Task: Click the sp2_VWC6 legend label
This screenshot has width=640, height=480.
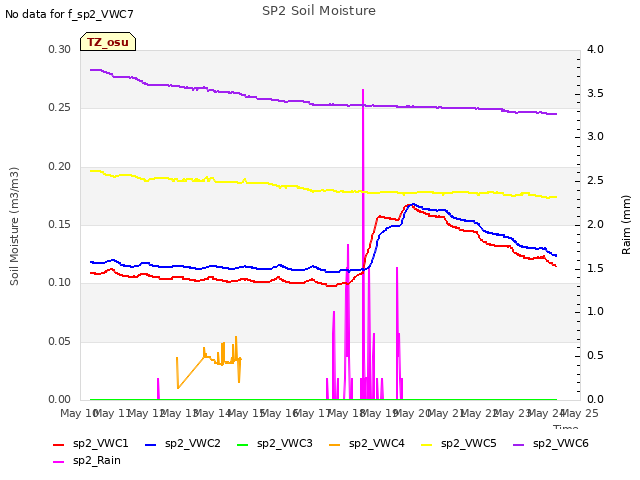Action: (x=560, y=443)
